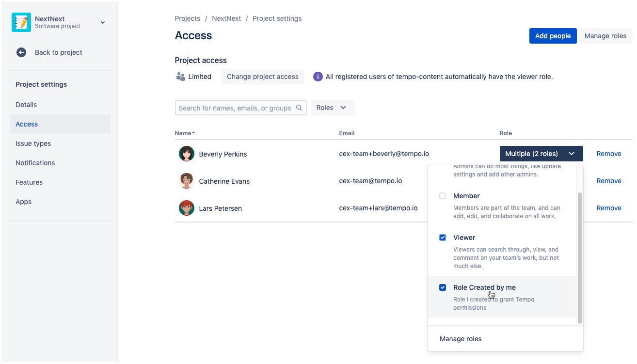Open Issue types in sidebar
637x364 pixels.
(33, 143)
